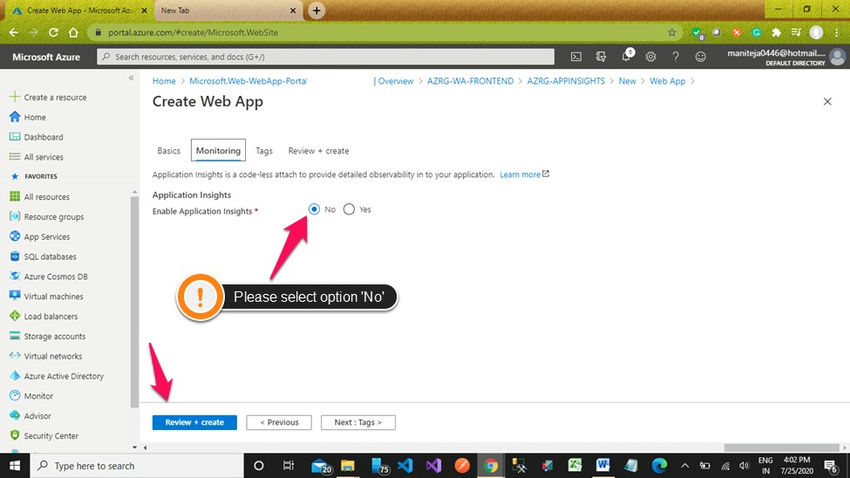Select 'Yes' for Application Insights
850x478 pixels.
pos(349,209)
